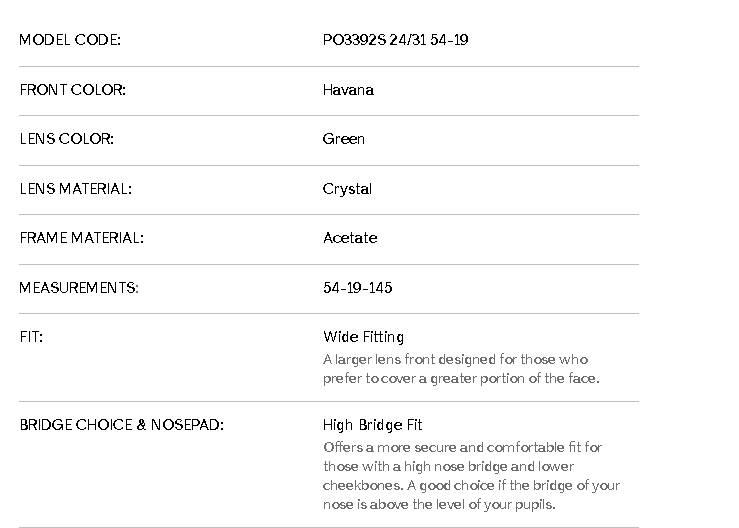Select the Green lens color value

pyautogui.click(x=343, y=139)
